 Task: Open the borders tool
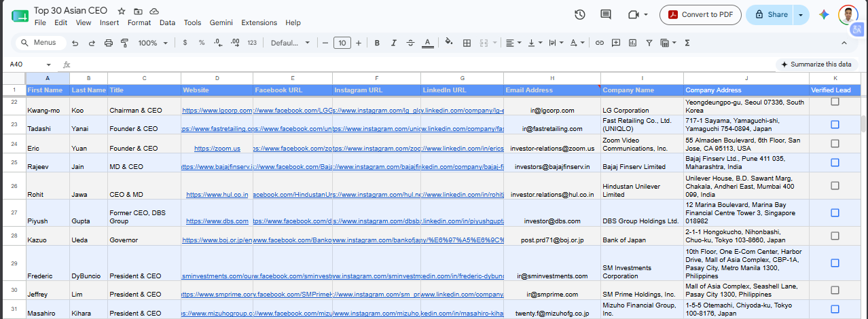coord(467,43)
